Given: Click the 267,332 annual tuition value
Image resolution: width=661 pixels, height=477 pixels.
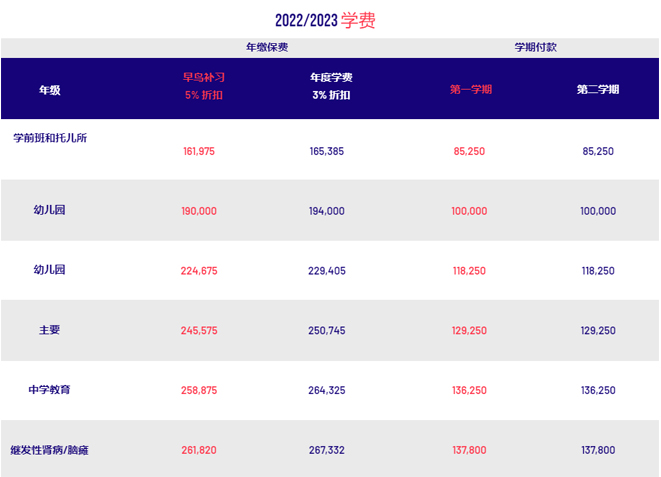Looking at the screenshot, I should pyautogui.click(x=327, y=451).
